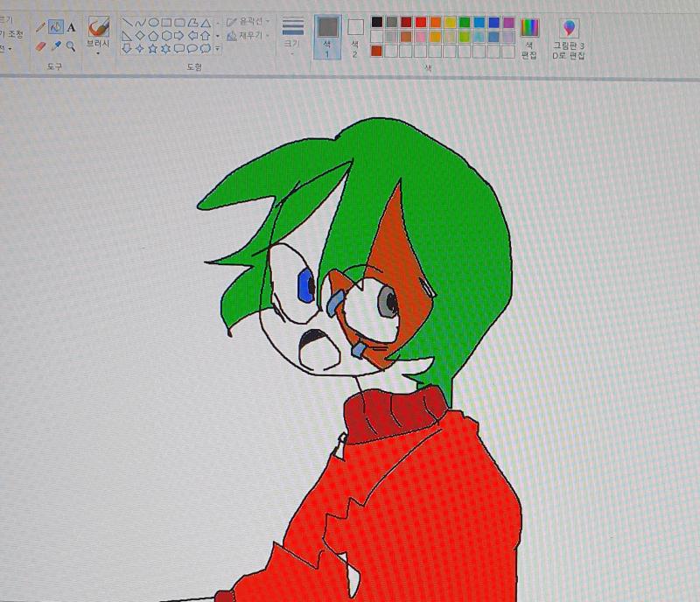Choose the green color swatch
This screenshot has height=602, width=700.
click(465, 23)
